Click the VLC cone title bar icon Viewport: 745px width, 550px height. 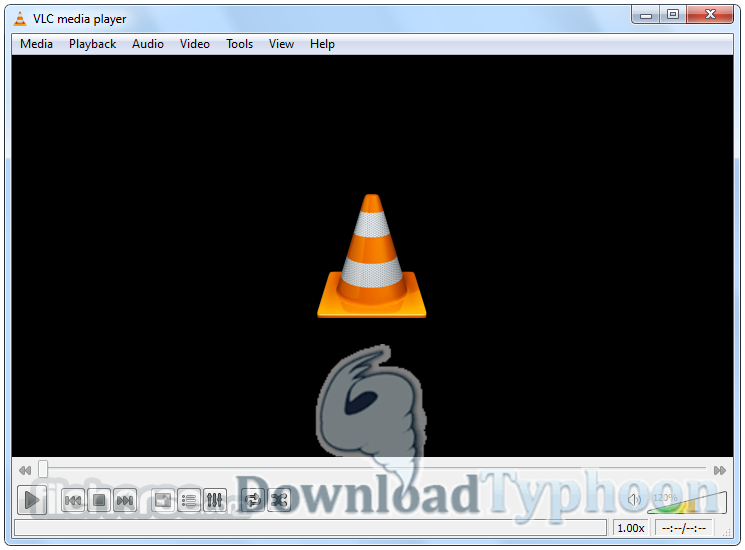click(20, 19)
